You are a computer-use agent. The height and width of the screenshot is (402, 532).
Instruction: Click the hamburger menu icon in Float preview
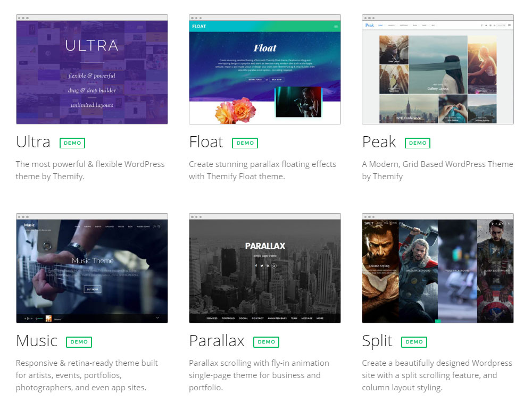(336, 27)
